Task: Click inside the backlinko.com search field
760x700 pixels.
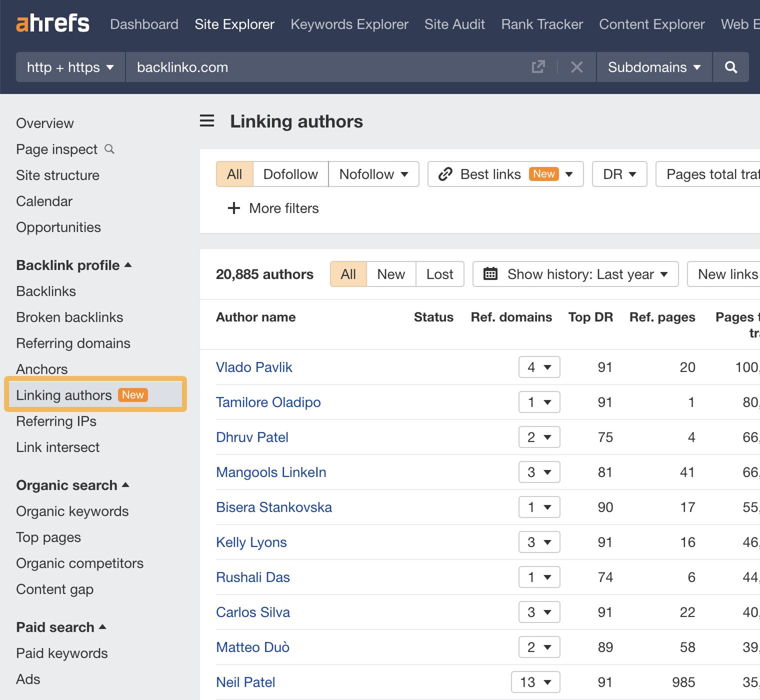Action: point(300,67)
